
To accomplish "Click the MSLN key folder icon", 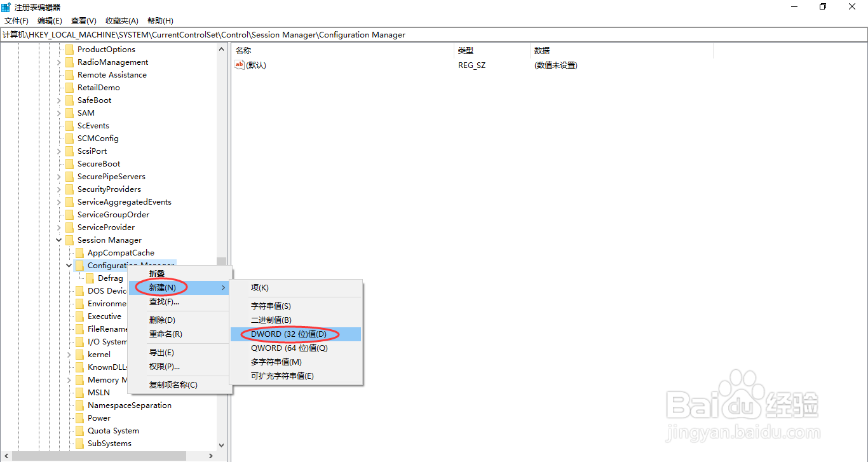I will click(x=81, y=392).
